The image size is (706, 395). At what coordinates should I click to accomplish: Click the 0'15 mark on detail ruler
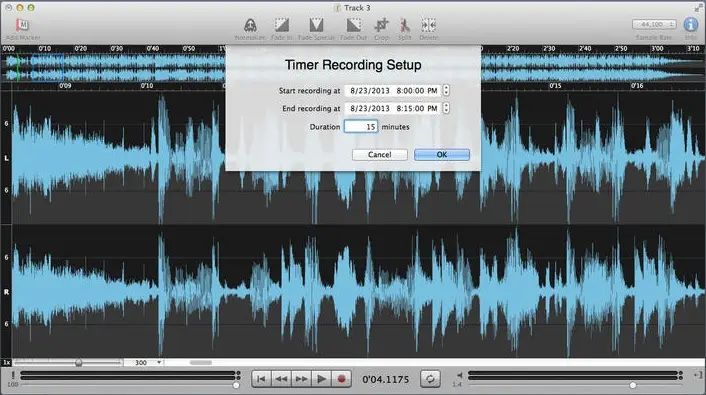coord(555,86)
